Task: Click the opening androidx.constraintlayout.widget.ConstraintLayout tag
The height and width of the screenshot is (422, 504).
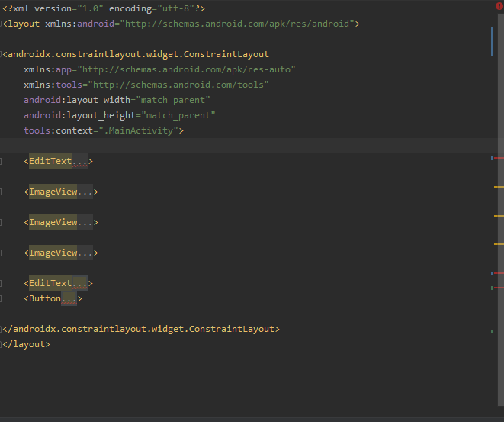Action: [x=136, y=54]
